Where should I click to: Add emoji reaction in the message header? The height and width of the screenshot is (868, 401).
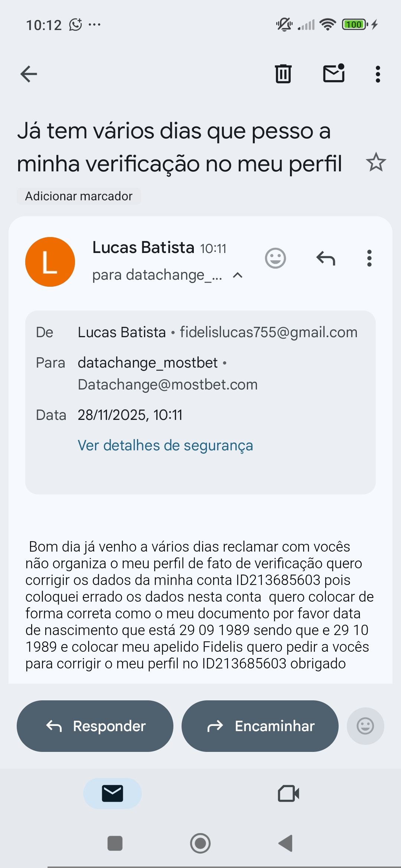[x=276, y=258]
